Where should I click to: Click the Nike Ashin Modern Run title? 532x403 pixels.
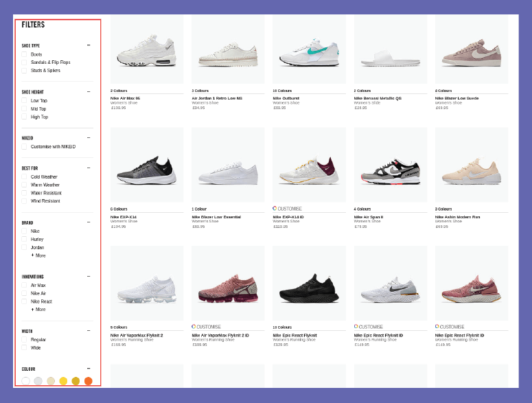coord(457,217)
